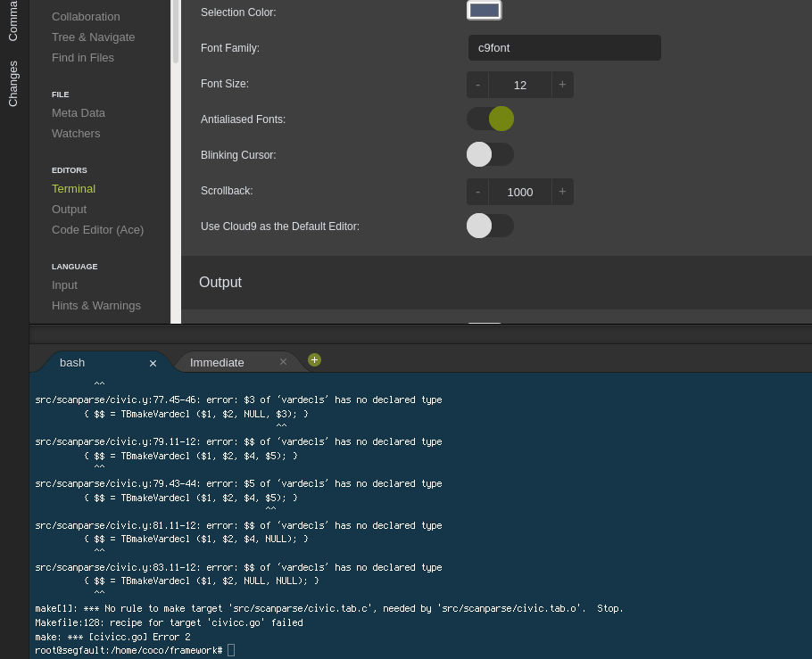The width and height of the screenshot is (812, 659).
Task: Disable Antialiased Fonts toggle
Action: [x=490, y=119]
